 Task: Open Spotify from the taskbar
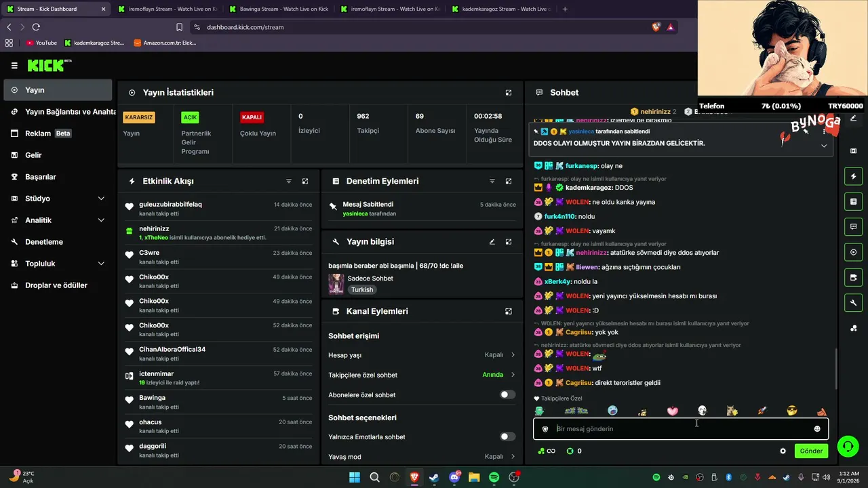tap(494, 477)
